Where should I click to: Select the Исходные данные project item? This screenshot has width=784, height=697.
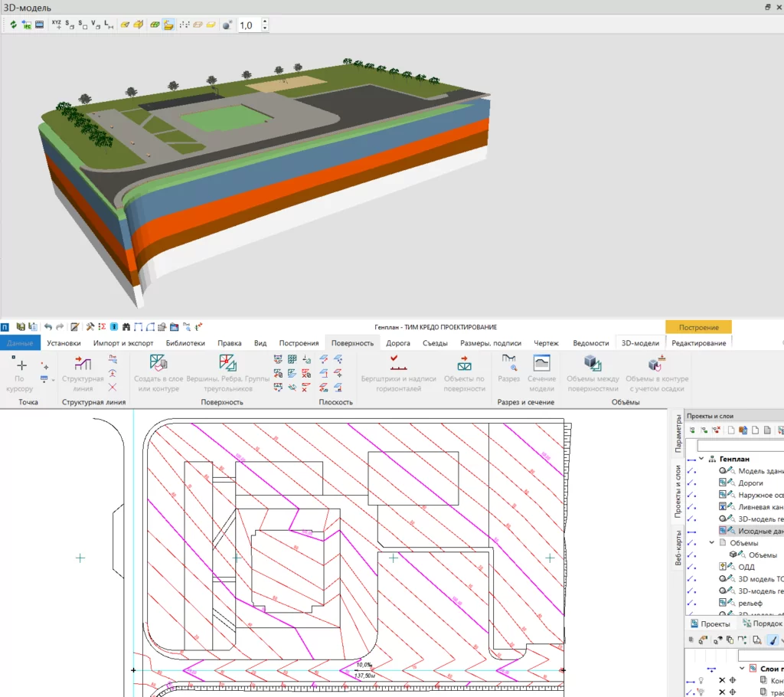(x=760, y=531)
